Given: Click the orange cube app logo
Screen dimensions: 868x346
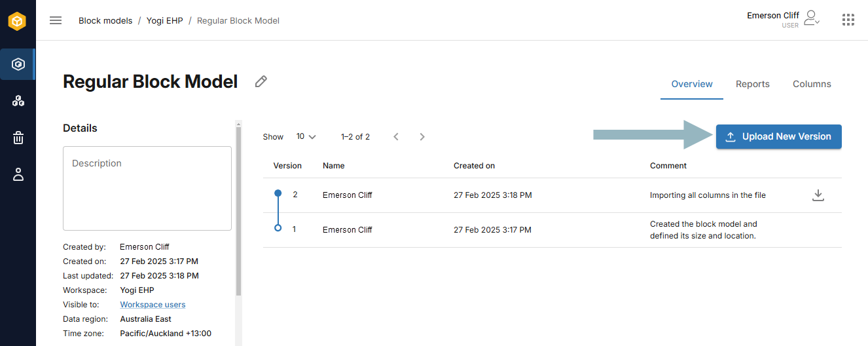Looking at the screenshot, I should (18, 21).
